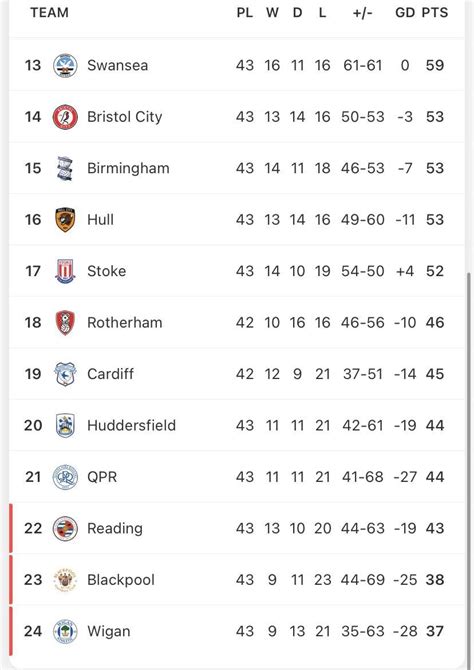Open the Hull tiger badge icon
The width and height of the screenshot is (474, 670).
[65, 220]
